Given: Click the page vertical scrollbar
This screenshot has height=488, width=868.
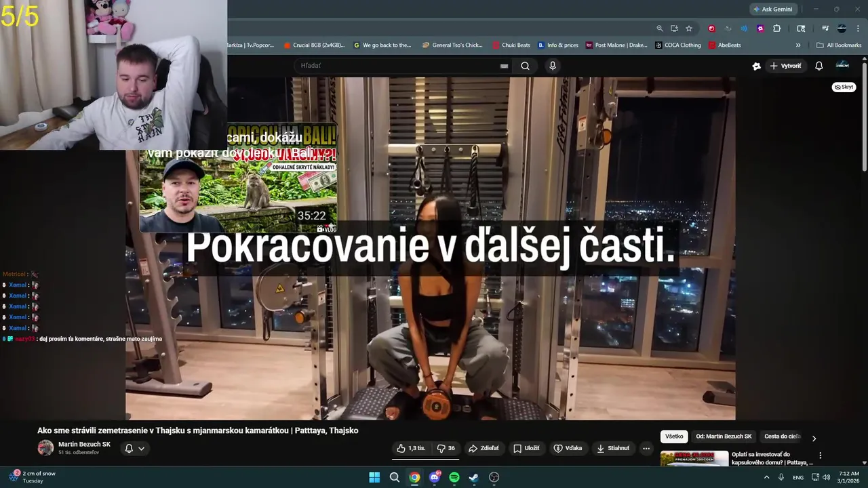Looking at the screenshot, I should point(864,115).
